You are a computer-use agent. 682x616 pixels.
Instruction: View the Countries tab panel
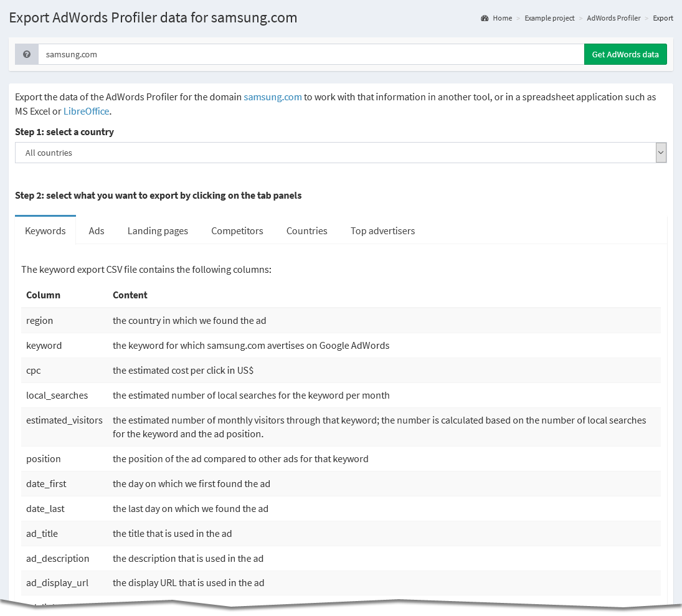coord(306,230)
